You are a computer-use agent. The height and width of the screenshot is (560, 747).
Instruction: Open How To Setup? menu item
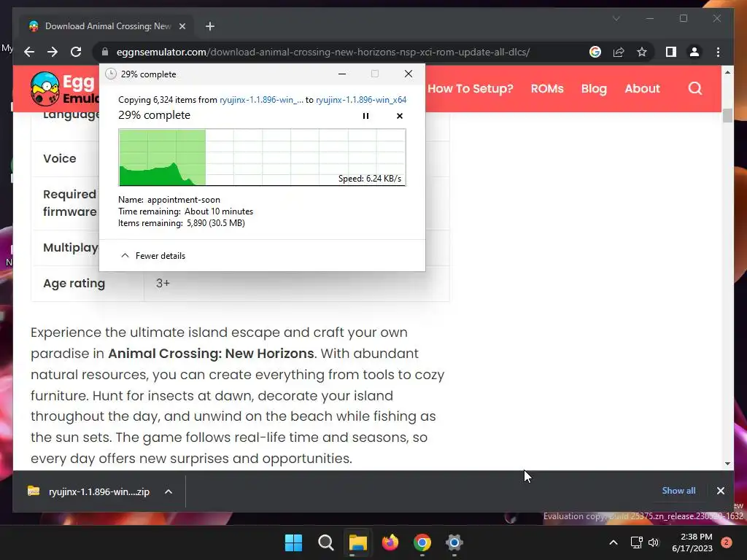coord(471,88)
